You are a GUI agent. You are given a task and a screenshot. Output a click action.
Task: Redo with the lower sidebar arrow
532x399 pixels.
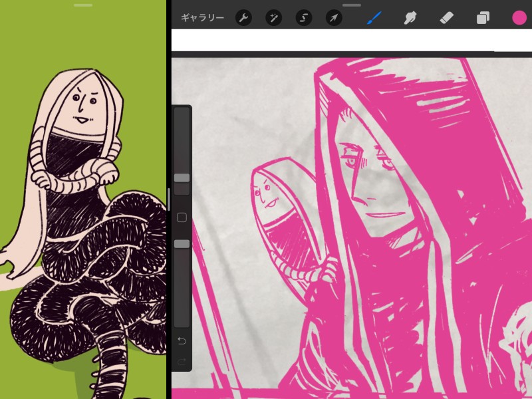click(x=182, y=362)
